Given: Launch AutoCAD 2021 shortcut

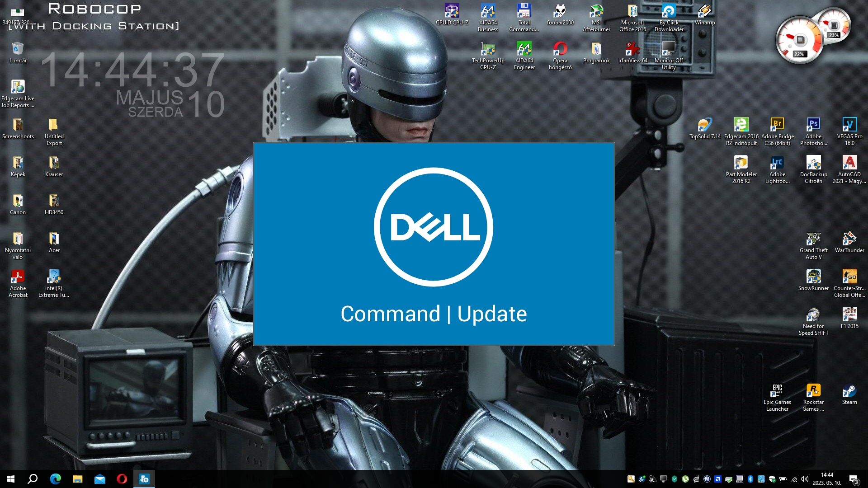Looking at the screenshot, I should pyautogui.click(x=849, y=170).
